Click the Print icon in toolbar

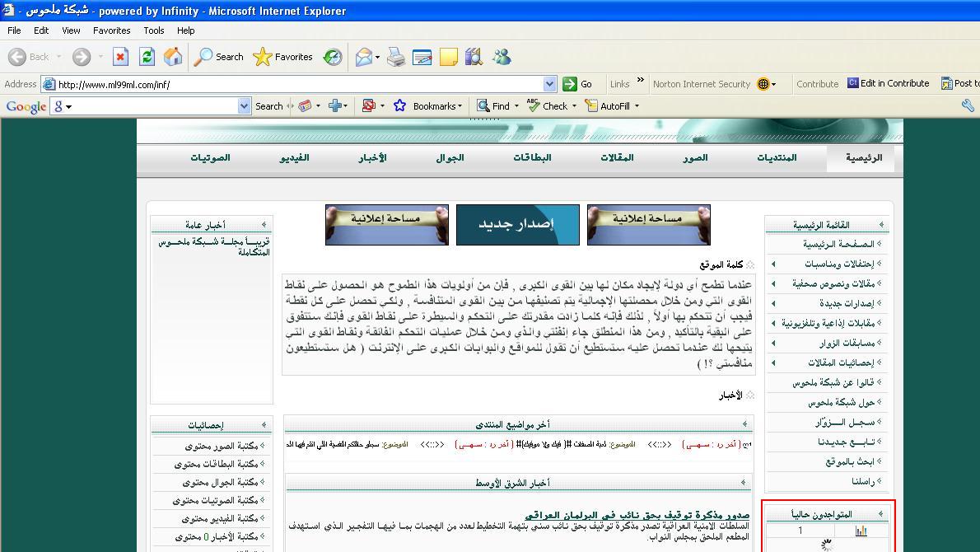coord(396,57)
